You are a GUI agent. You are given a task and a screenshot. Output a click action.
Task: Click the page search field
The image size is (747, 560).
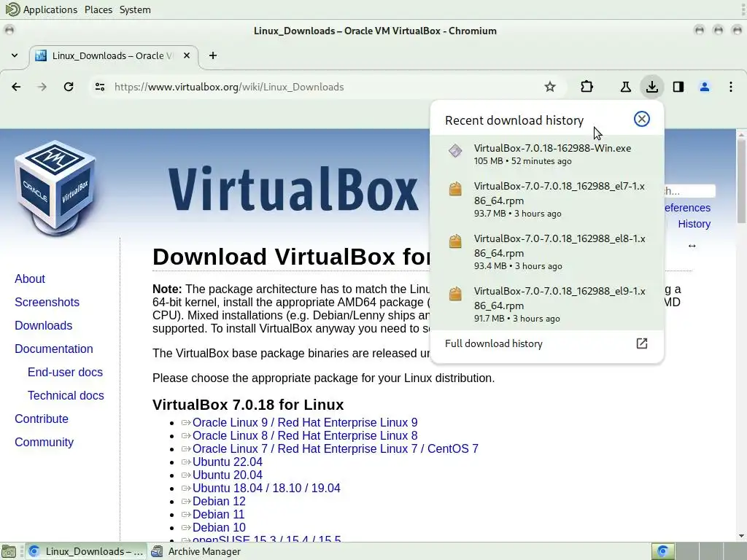pyautogui.click(x=690, y=191)
